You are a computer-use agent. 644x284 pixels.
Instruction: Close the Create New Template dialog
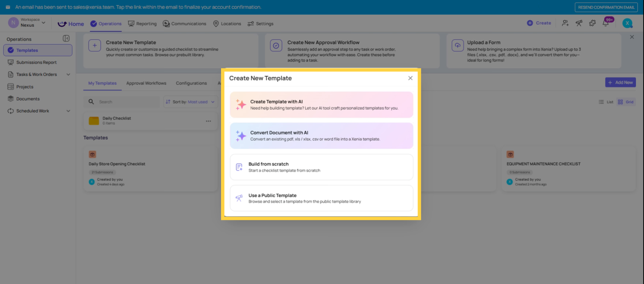(410, 78)
